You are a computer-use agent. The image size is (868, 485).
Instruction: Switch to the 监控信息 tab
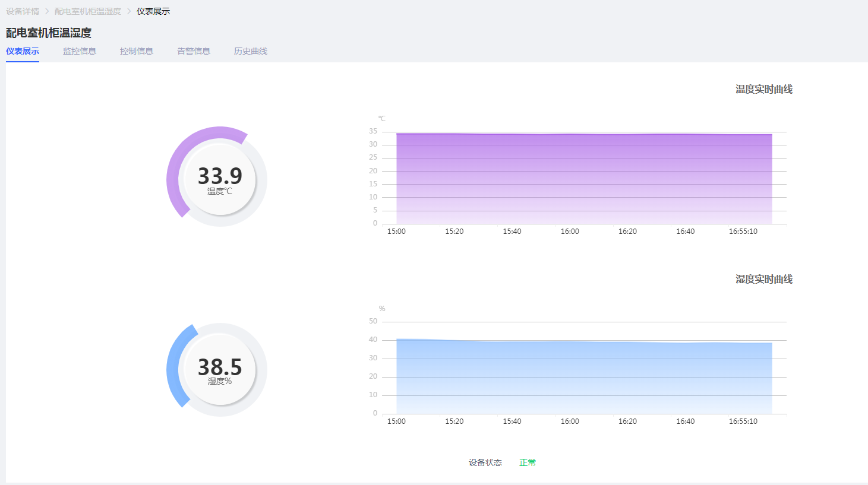pyautogui.click(x=80, y=51)
